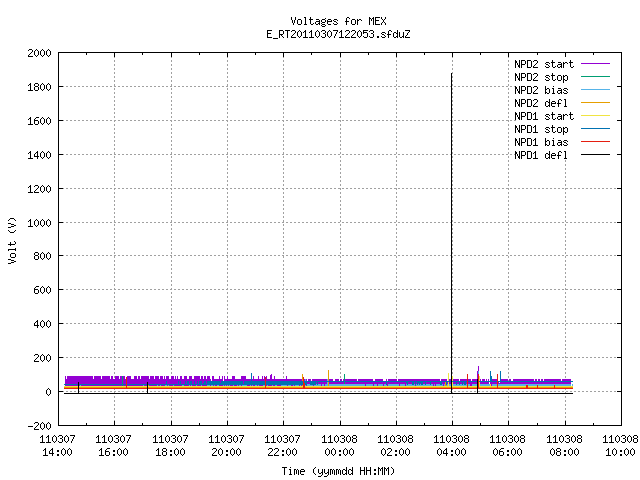640x480 pixels.
Task: Click the 1600 y-axis tick label
Action: tap(39, 121)
